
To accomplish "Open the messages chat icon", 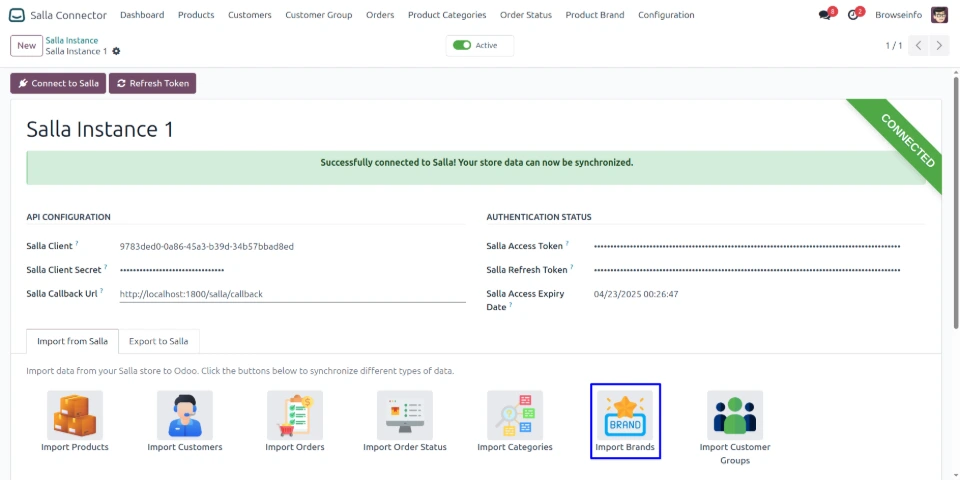I will tap(825, 15).
